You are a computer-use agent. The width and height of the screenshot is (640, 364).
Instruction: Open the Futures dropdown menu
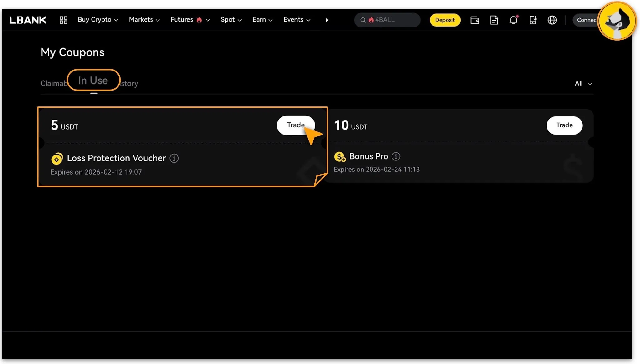tap(190, 20)
